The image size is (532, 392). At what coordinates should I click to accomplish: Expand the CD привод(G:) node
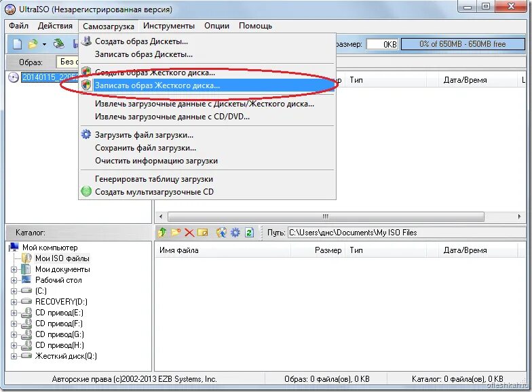click(14, 335)
